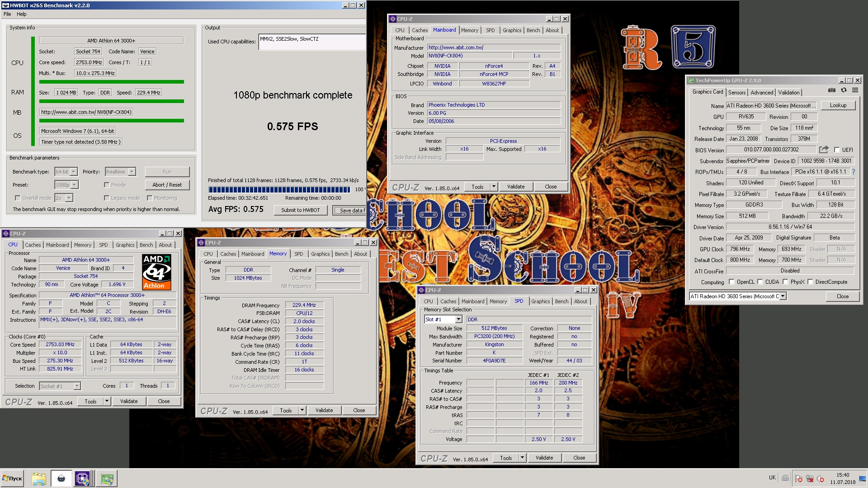Click the HWBOT x265 benchmark taskbar icon

tap(61, 479)
